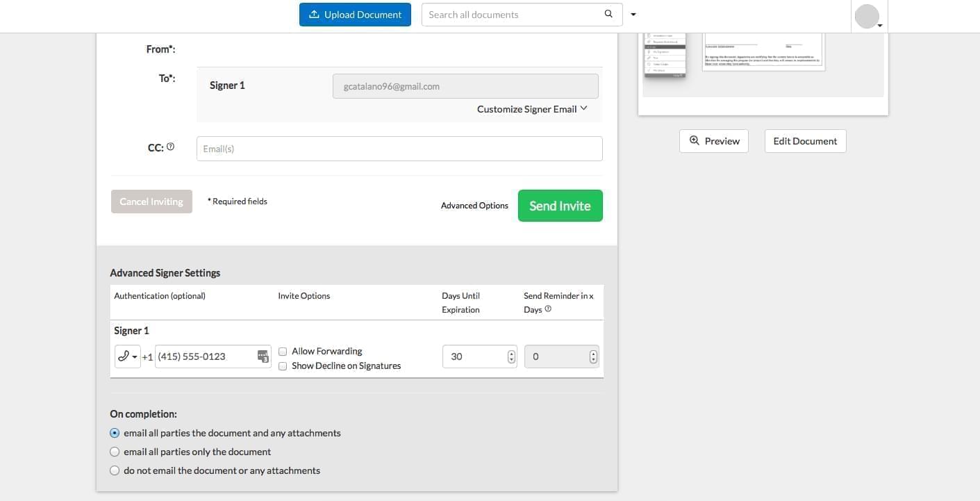This screenshot has height=501, width=980.
Task: Increase Days Until Expiration using stepper
Action: tap(512, 353)
